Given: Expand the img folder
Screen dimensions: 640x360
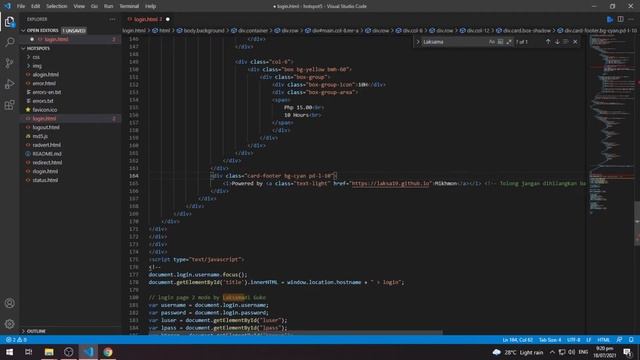Looking at the screenshot, I should tap(29, 66).
